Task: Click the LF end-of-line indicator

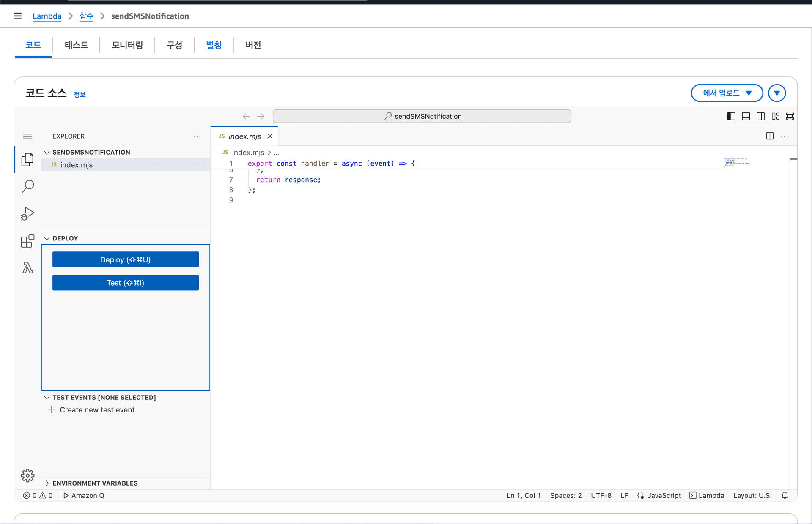Action: click(624, 495)
